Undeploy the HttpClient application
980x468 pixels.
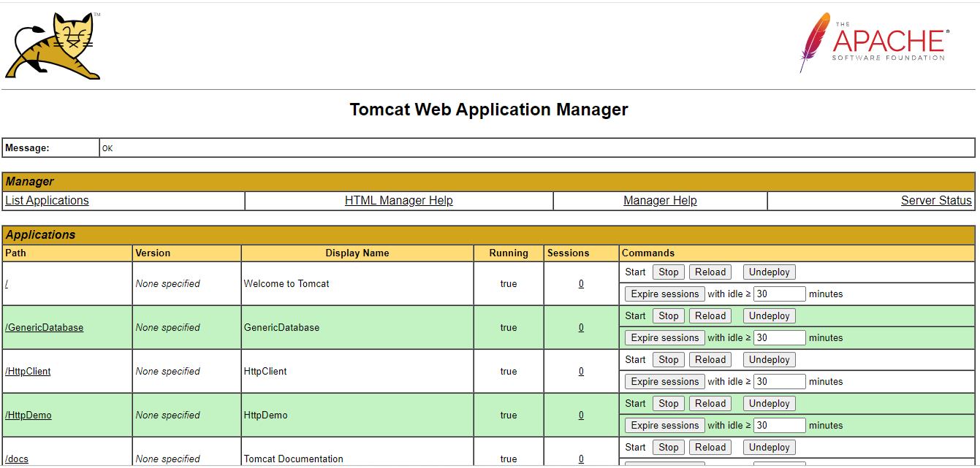coord(770,360)
